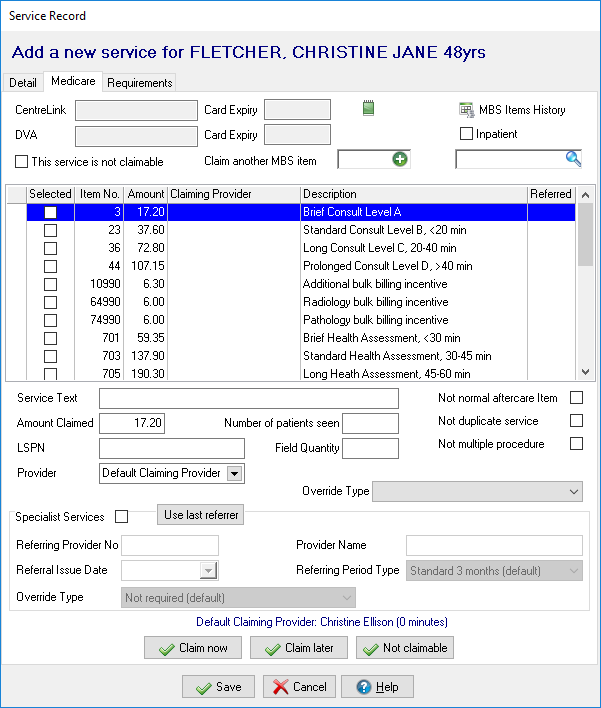Click scrollbar up arrow in items list

pos(586,195)
